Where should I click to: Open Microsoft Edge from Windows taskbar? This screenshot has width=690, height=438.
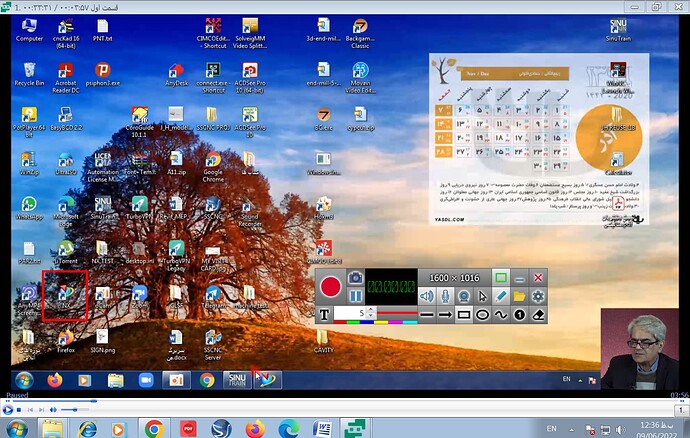tap(288, 429)
